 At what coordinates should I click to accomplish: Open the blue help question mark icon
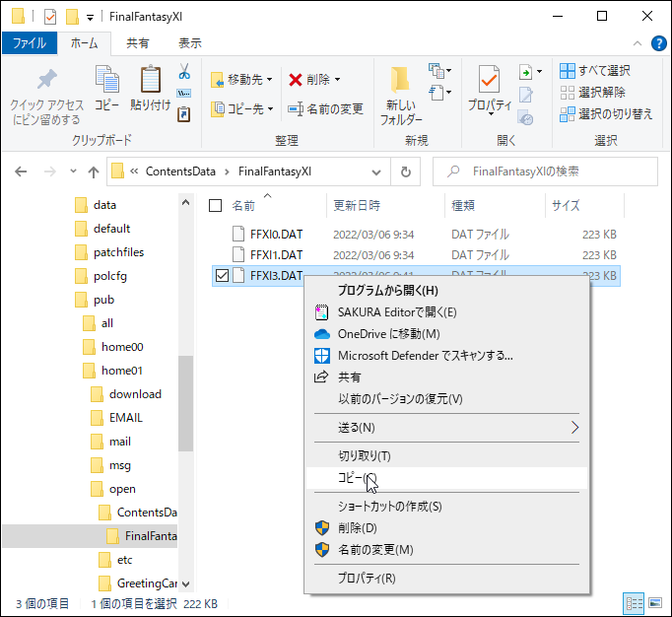click(659, 43)
